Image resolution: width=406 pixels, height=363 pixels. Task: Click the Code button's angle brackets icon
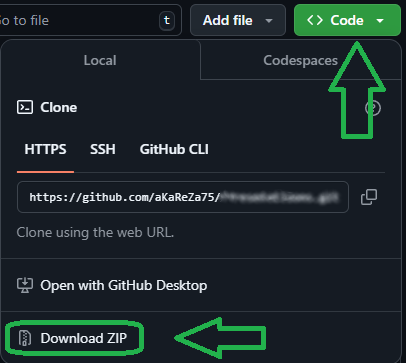[x=315, y=20]
